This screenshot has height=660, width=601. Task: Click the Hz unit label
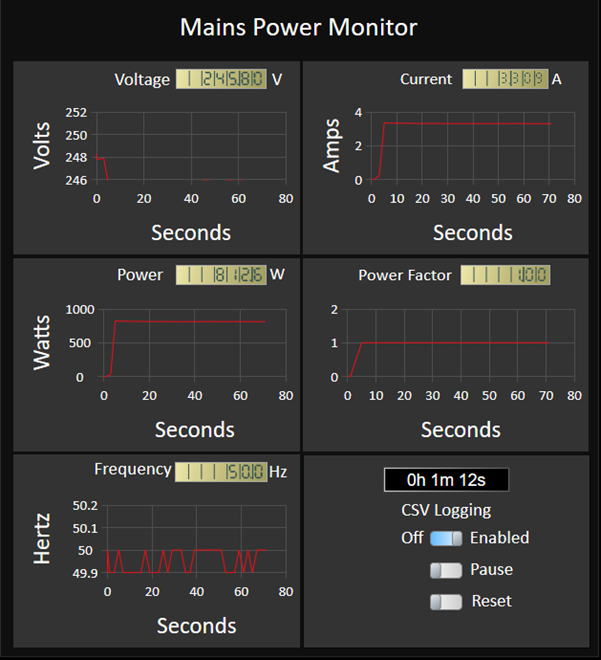[278, 472]
